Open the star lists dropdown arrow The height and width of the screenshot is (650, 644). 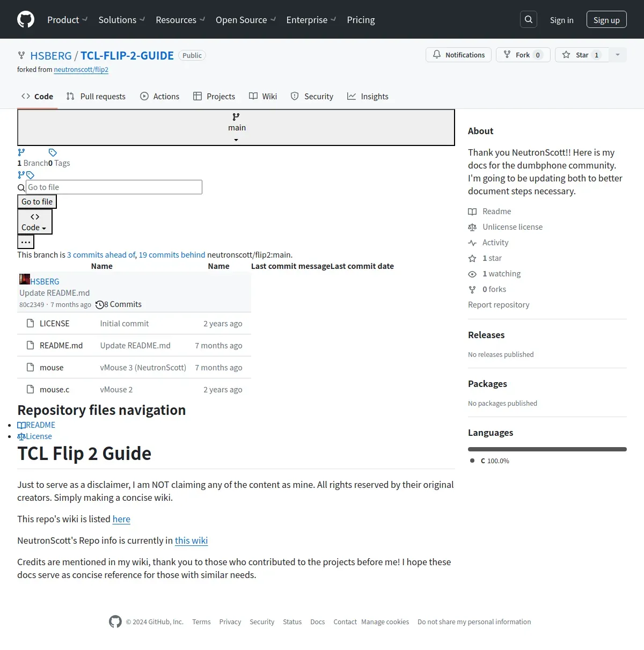click(618, 55)
